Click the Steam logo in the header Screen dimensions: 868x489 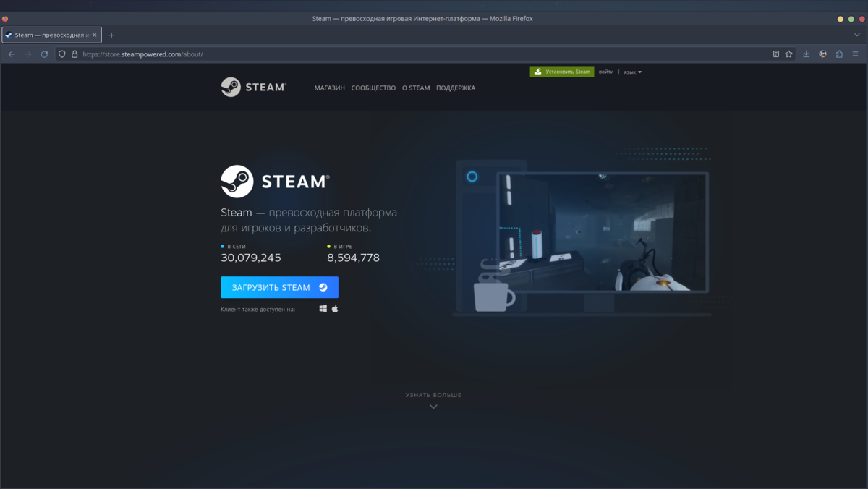coord(253,87)
